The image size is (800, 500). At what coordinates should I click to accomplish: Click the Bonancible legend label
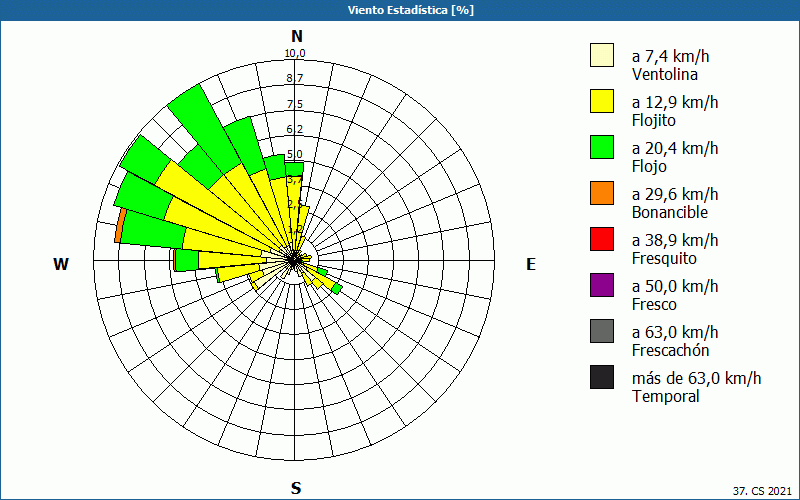(670, 212)
